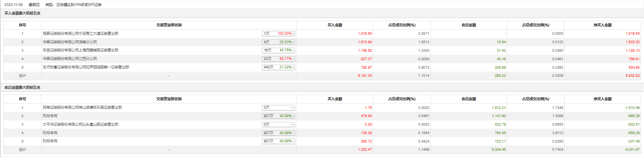Click 招商证券 佛山顺德东乐路 branch name

pyautogui.click(x=82, y=107)
